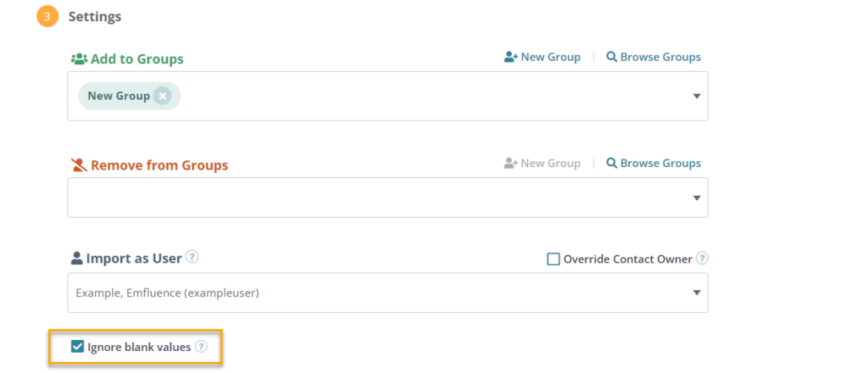Screen dimensions: 868x373
Task: Click the Settings section heading
Action: 95,17
